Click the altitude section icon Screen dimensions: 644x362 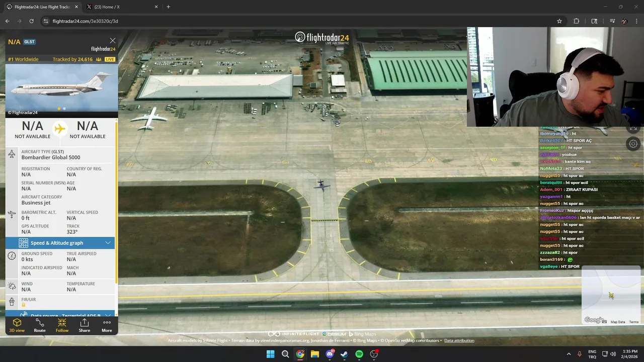point(12,215)
